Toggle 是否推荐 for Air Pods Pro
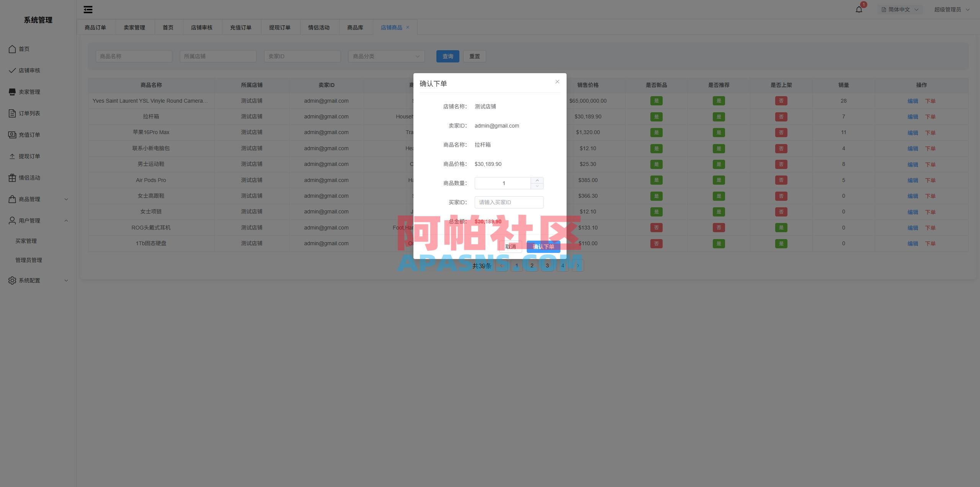Viewport: 980px width, 487px height. pos(719,180)
